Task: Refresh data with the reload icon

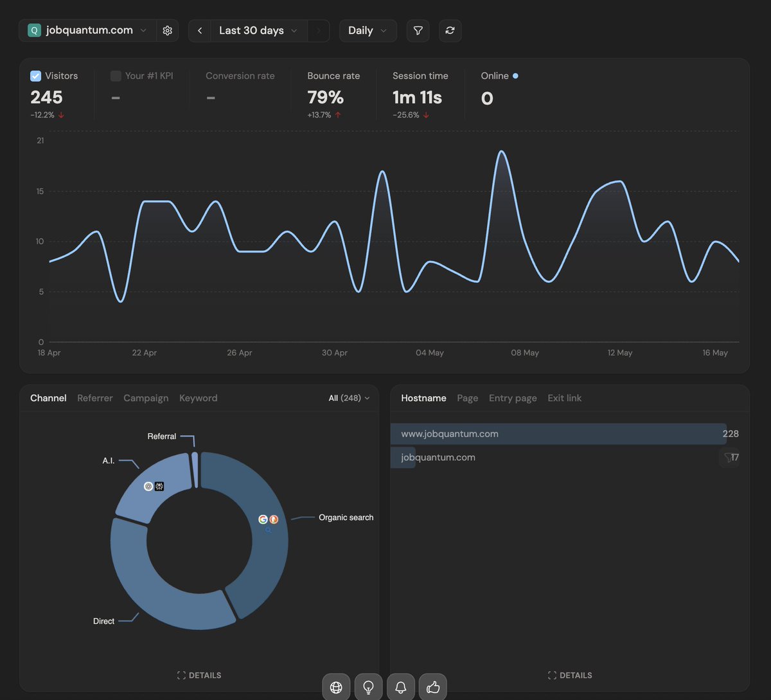Action: pos(450,30)
